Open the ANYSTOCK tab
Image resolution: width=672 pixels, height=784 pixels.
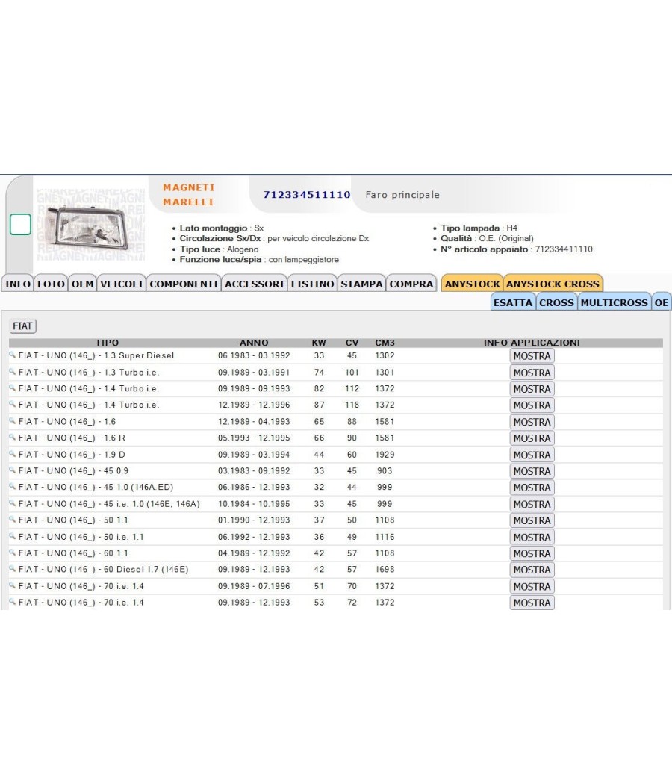(x=473, y=284)
